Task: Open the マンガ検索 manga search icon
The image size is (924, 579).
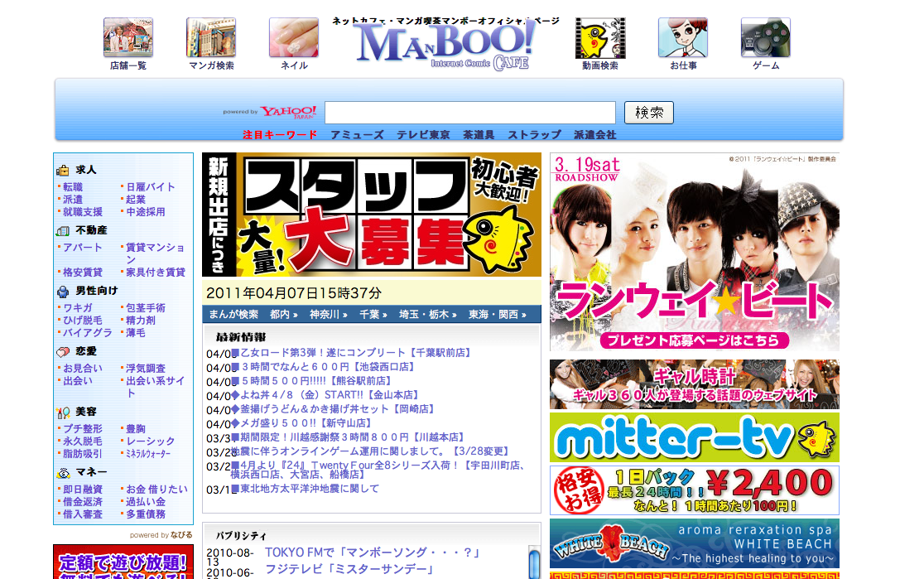Action: 211,37
